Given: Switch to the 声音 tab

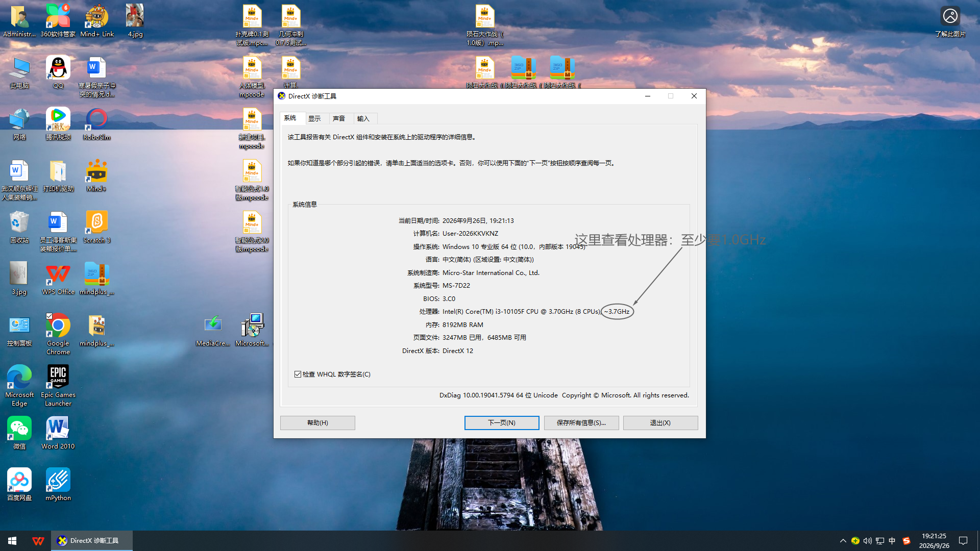Looking at the screenshot, I should 339,118.
